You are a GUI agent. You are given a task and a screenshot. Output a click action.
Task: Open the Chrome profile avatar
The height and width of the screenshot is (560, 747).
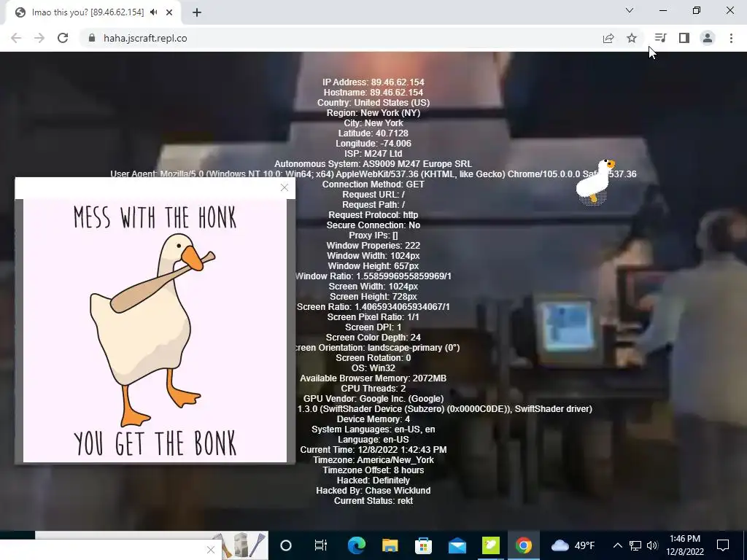click(x=708, y=38)
